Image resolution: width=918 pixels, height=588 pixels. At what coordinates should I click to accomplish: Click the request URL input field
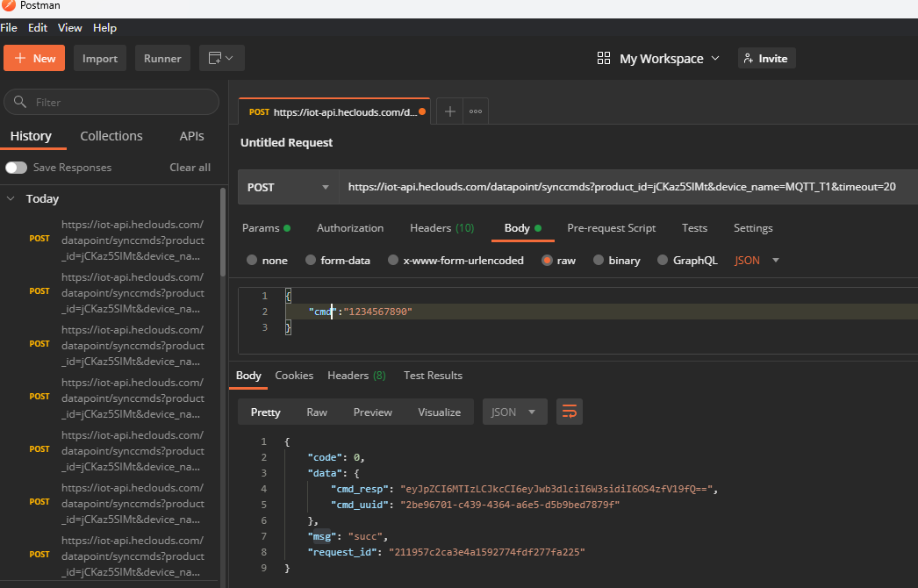click(628, 188)
